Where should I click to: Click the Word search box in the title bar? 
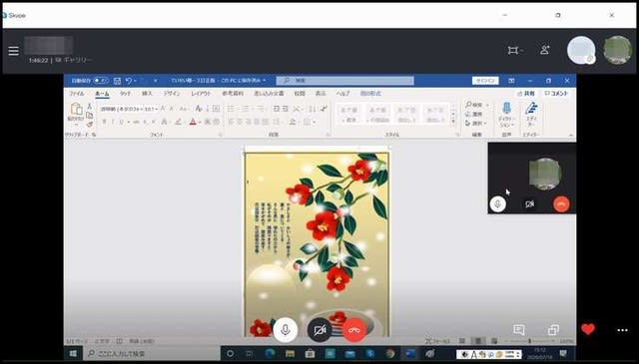pos(345,81)
